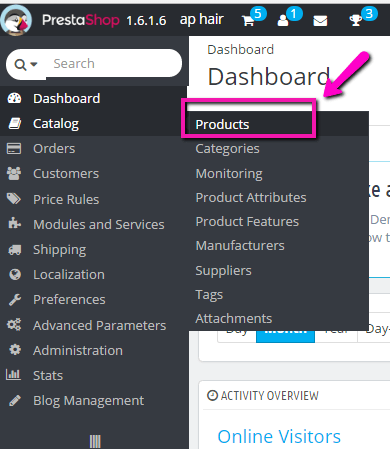Click the ap hair shop name link
Image resolution: width=390 pixels, height=449 pixels.
202,20
